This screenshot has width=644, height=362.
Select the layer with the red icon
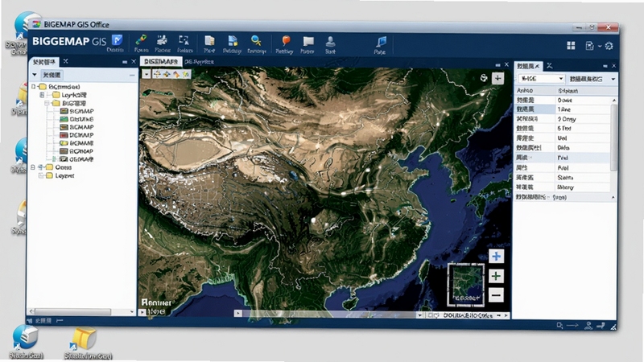[x=76, y=135]
